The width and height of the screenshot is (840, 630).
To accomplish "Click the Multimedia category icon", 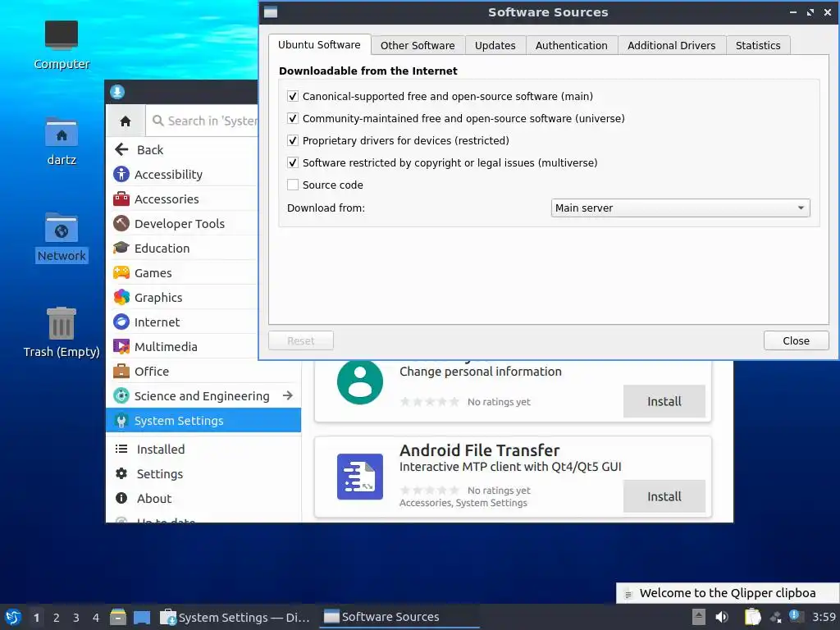I will [x=121, y=347].
